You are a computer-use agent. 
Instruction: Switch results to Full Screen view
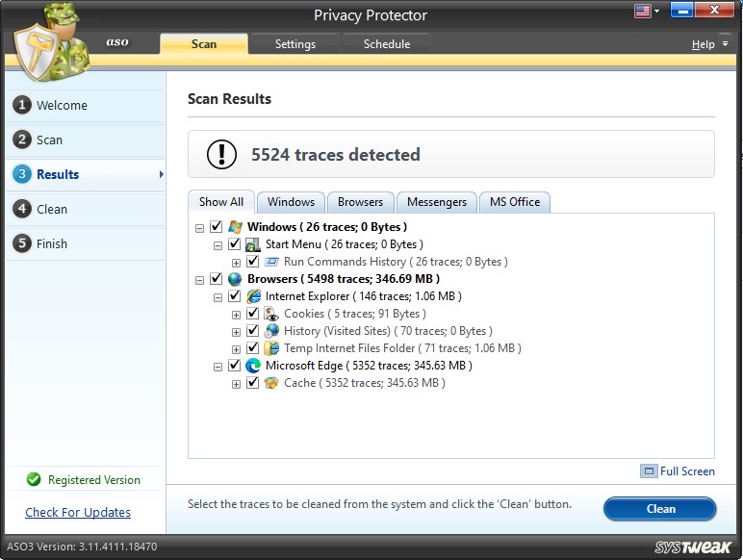coord(679,471)
